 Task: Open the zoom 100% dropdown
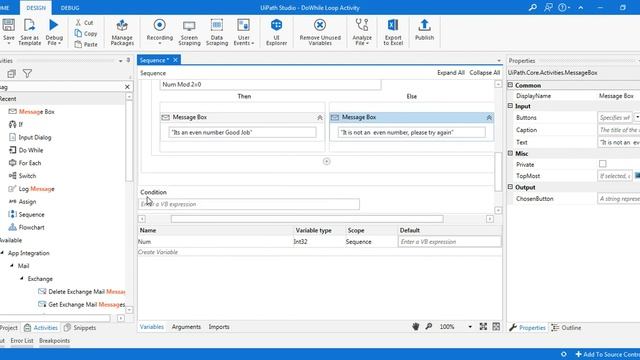tap(470, 327)
